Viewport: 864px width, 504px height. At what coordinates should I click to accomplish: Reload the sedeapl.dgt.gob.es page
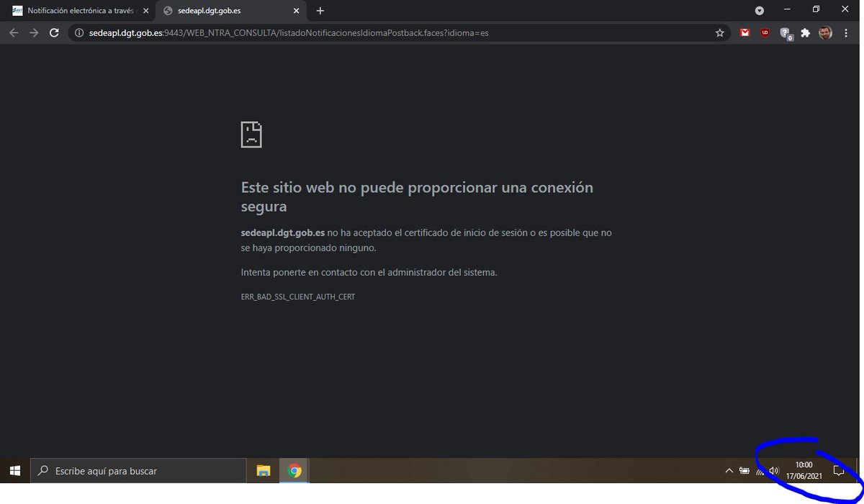coord(54,33)
